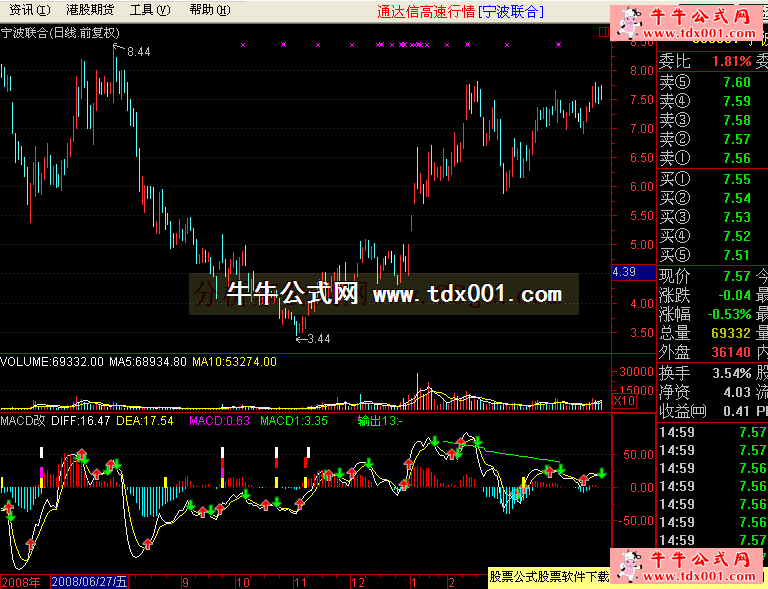768x589 pixels.
Task: Click the MACD改 indicator name
Action: point(23,421)
